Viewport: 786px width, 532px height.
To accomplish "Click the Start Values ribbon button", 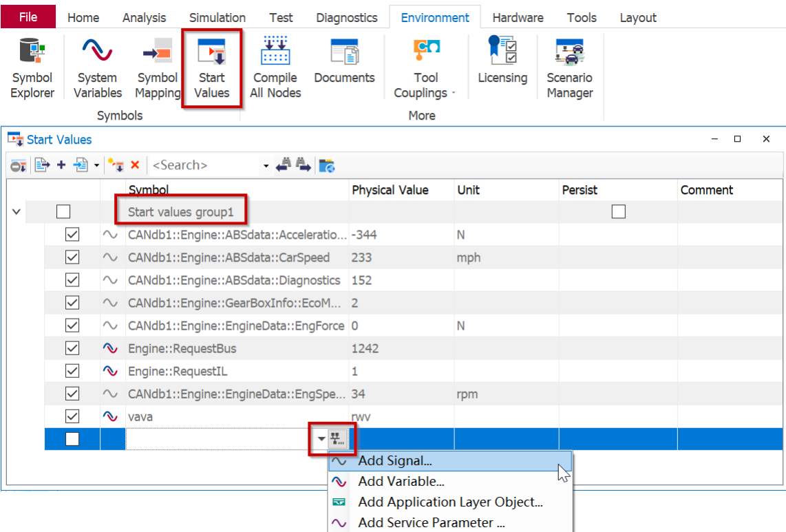I will point(211,67).
